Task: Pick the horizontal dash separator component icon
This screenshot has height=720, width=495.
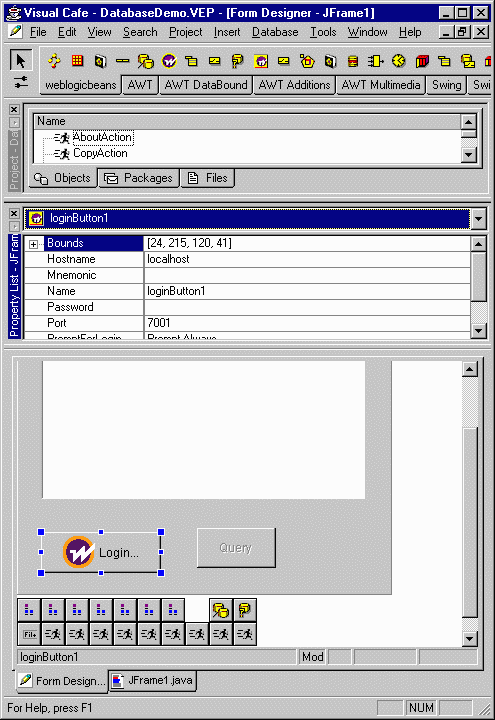Action: pos(123,61)
